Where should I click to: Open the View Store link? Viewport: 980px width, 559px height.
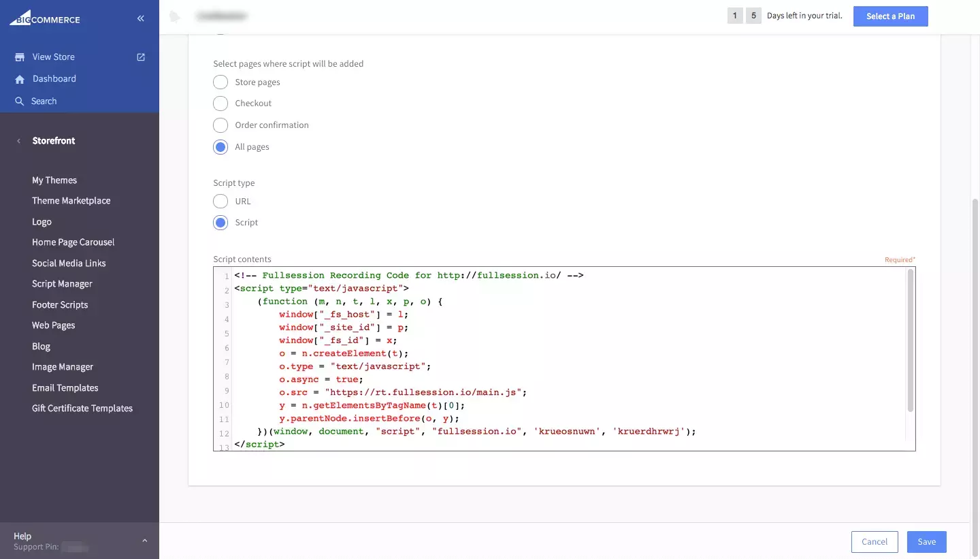[x=54, y=57]
